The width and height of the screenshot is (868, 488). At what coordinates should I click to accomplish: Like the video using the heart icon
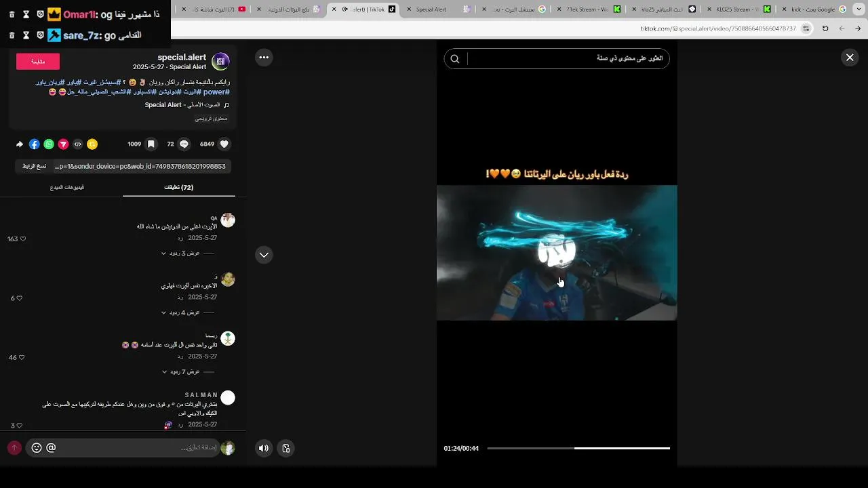pos(224,144)
